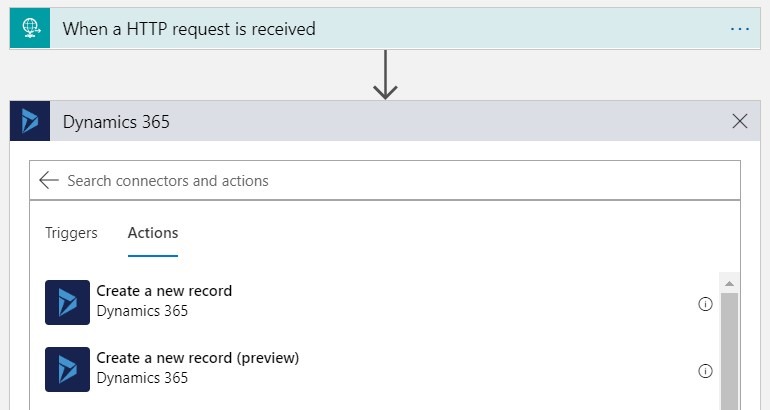Go back using the search box arrow

coord(49,181)
